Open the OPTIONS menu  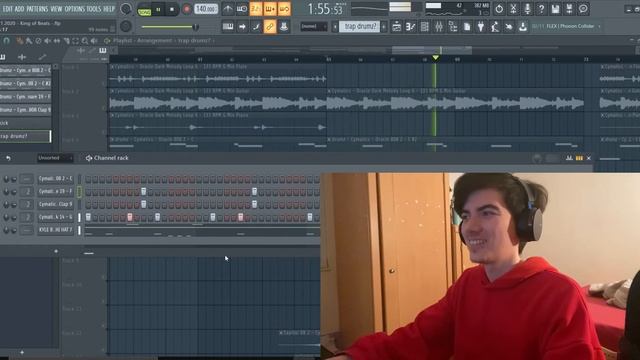74,9
